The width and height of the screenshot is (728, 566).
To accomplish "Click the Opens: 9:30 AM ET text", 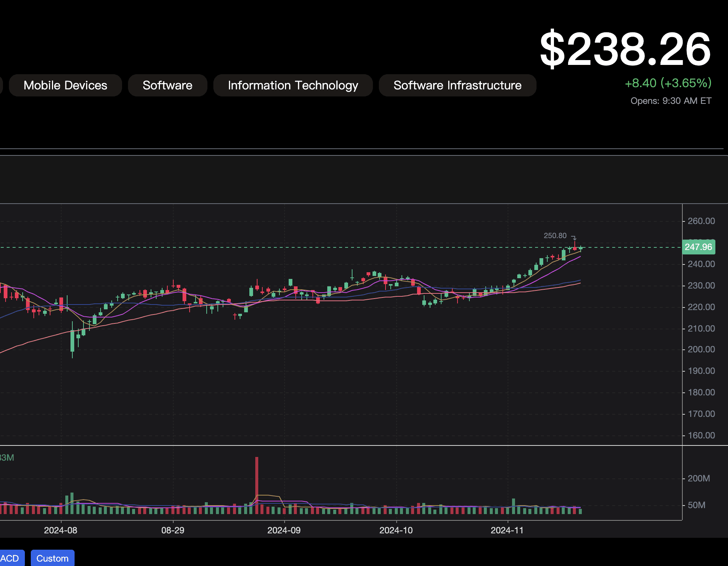I will point(671,101).
